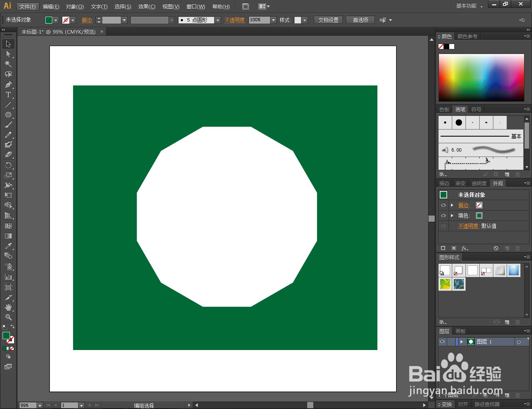The width and height of the screenshot is (532, 409).
Task: Select the Scale tool
Action: click(8, 175)
